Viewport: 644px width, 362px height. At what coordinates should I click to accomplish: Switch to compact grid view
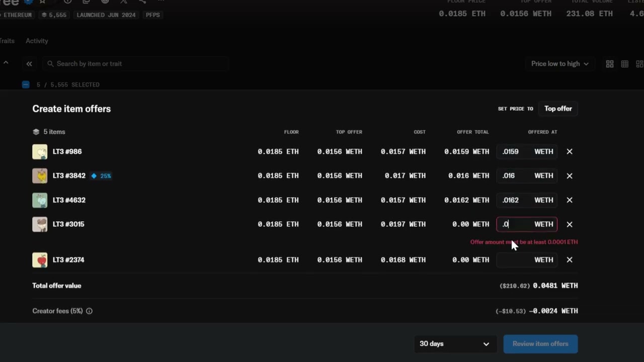coord(625,64)
